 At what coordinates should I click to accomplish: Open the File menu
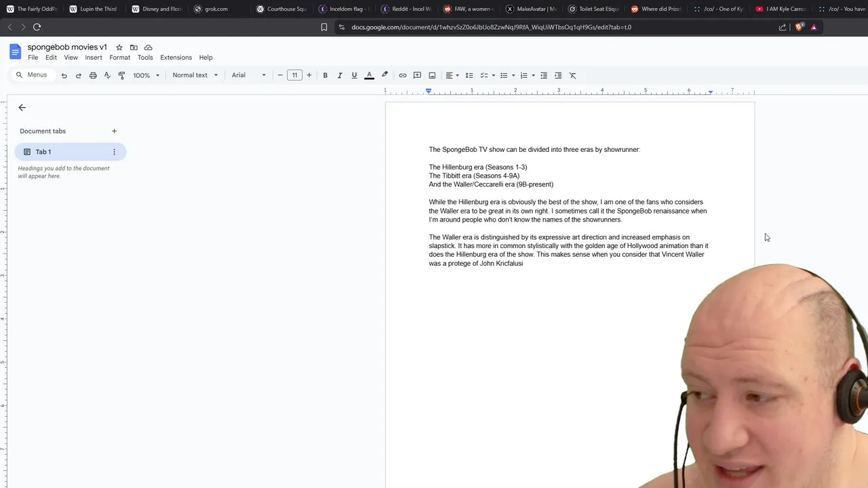point(33,58)
